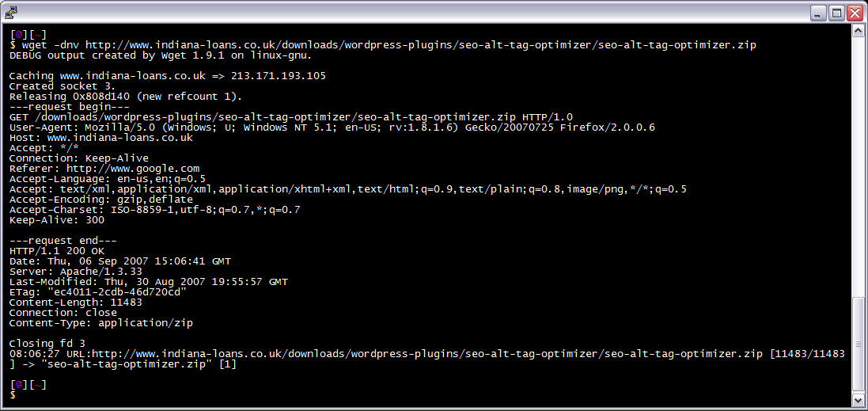The width and height of the screenshot is (868, 411).
Task: Click the scrollbar up arrow
Action: coord(858,31)
